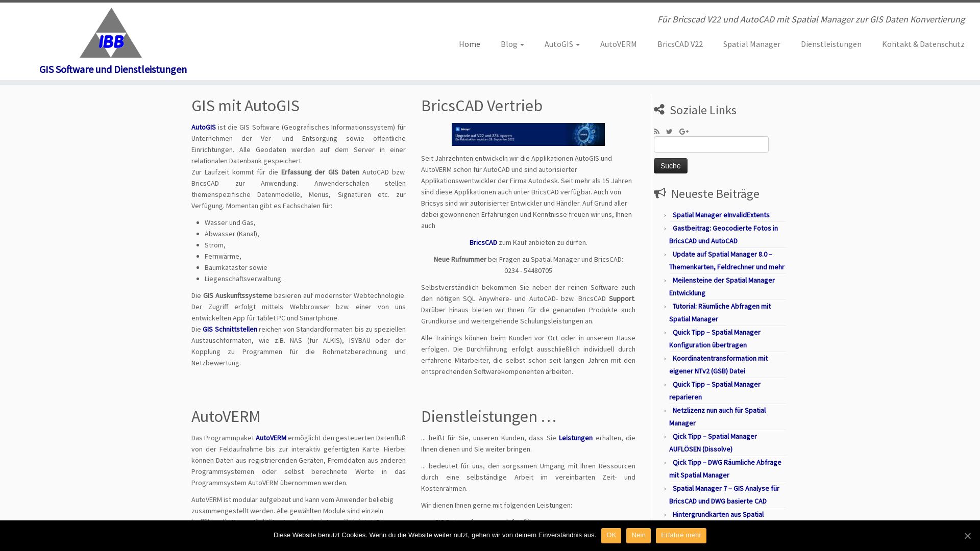This screenshot has height=551, width=980.
Task: Open the AutoGIS link in text
Action: pyautogui.click(x=203, y=127)
